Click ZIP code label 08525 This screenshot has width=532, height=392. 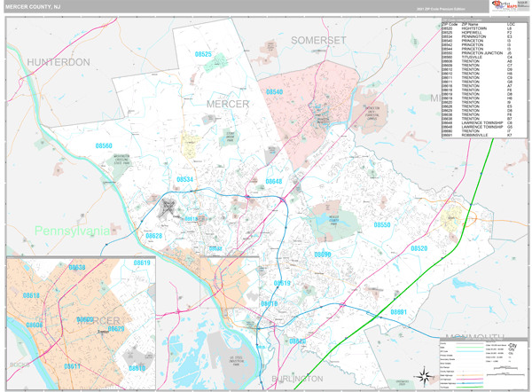203,54
